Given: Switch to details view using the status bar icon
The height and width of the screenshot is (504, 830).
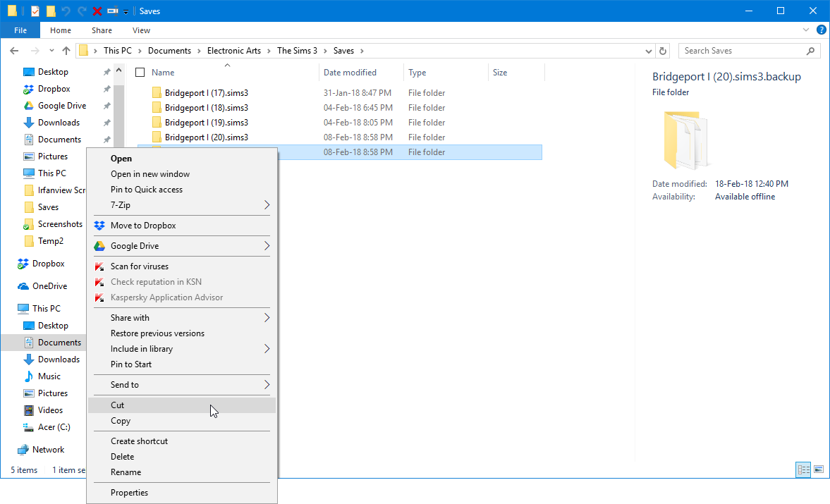Looking at the screenshot, I should [x=803, y=469].
